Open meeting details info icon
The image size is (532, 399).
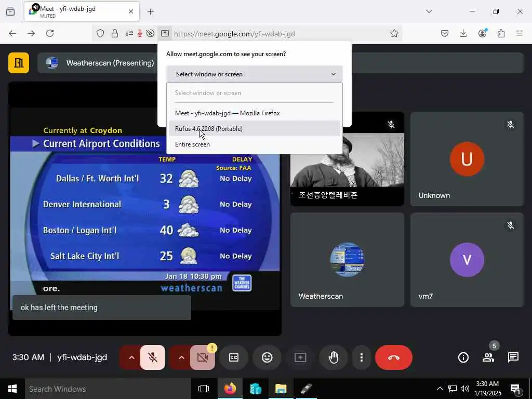pyautogui.click(x=463, y=357)
